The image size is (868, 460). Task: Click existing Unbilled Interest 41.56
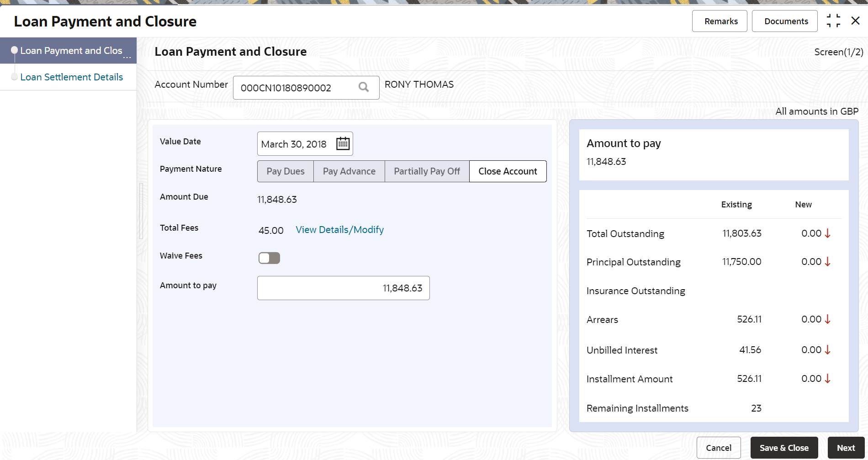[x=750, y=350]
